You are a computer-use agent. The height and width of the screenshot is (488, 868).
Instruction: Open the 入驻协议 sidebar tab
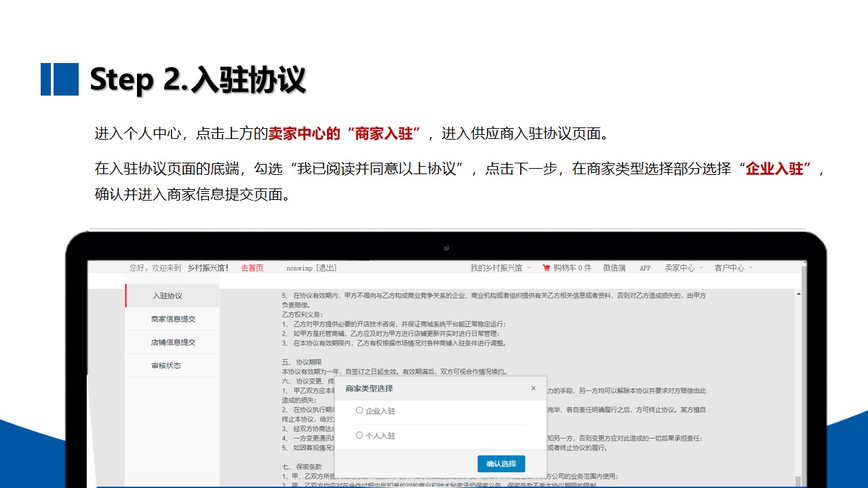[172, 296]
